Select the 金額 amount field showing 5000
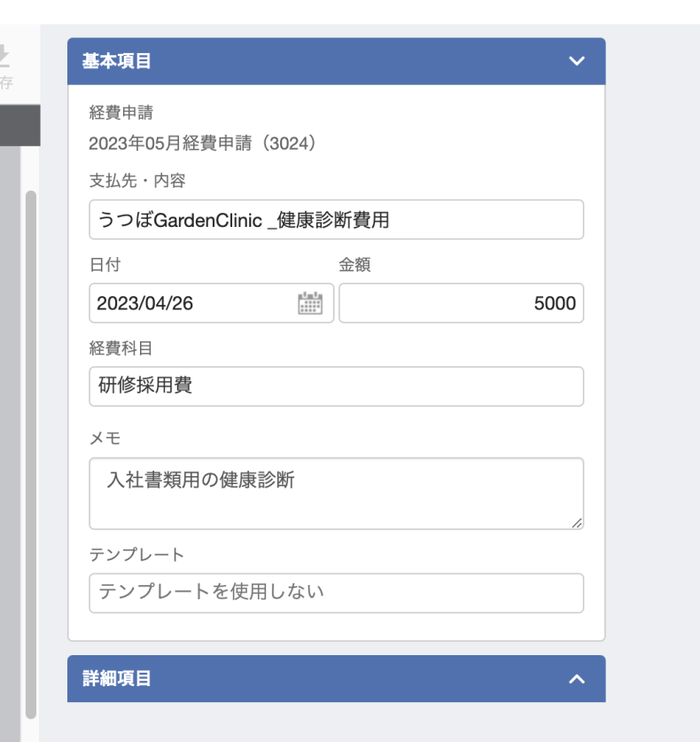Image resolution: width=700 pixels, height=742 pixels. 461,302
